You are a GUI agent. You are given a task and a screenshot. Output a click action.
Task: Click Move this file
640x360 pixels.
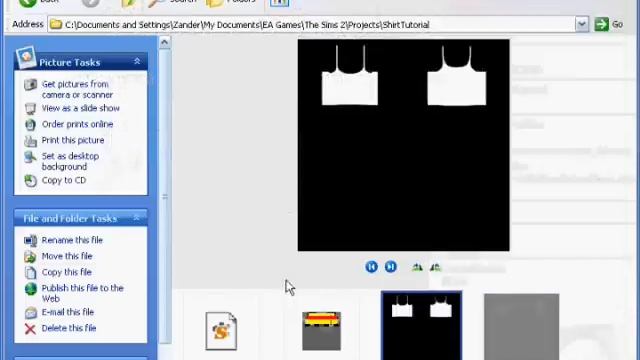point(67,256)
